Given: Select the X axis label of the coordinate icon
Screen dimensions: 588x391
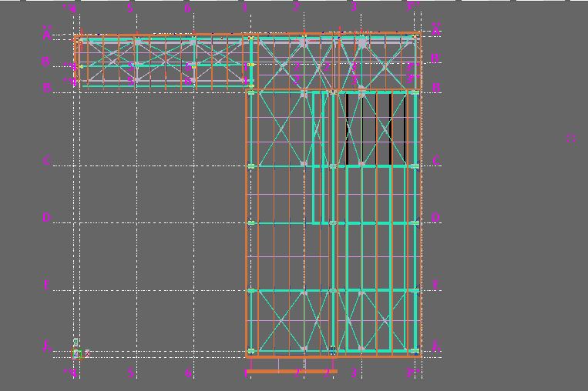Looking at the screenshot, I should [87, 355].
